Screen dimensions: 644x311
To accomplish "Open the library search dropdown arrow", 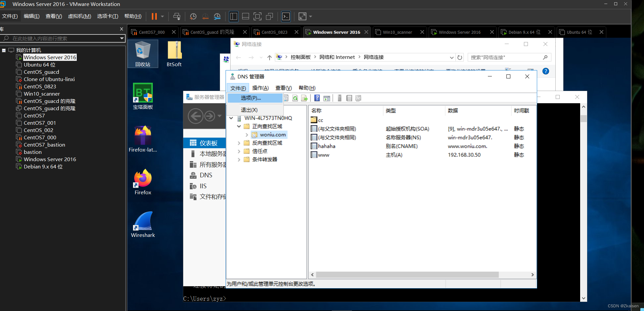I will (x=122, y=38).
